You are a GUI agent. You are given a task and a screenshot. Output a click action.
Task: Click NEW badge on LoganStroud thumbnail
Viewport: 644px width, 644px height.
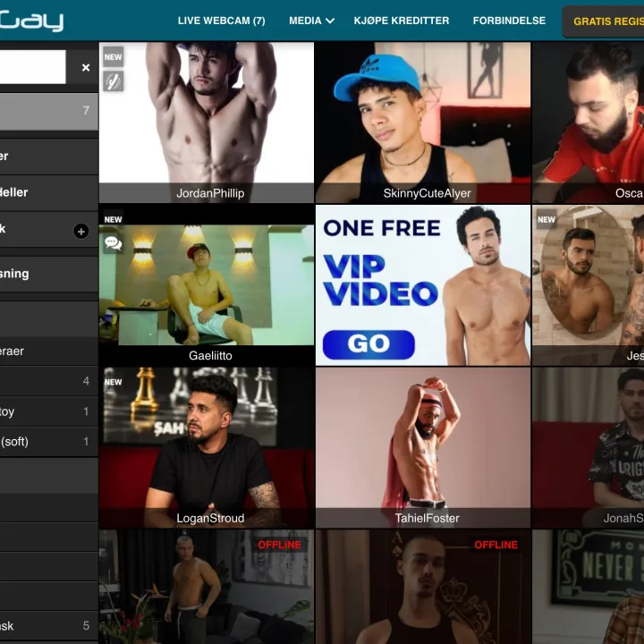click(113, 382)
